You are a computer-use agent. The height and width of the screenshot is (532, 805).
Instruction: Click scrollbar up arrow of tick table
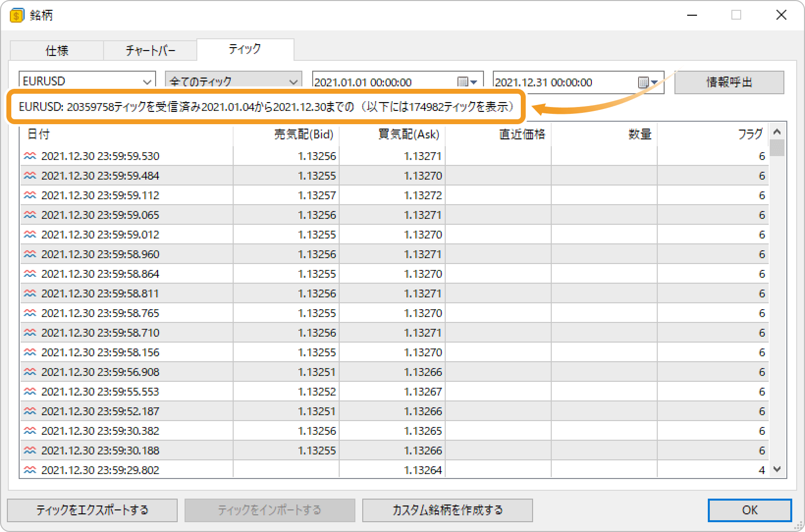(777, 132)
